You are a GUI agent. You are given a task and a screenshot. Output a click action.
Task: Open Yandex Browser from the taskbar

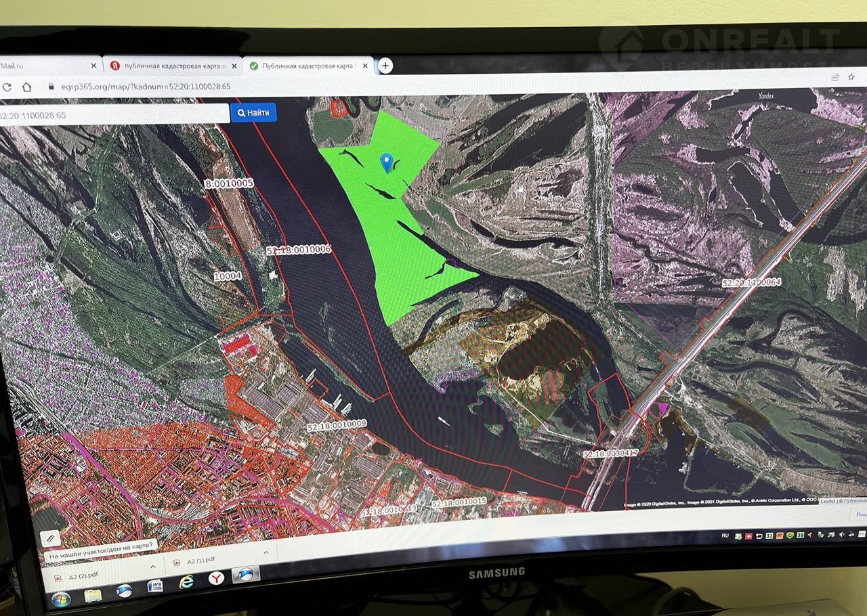coord(216,579)
